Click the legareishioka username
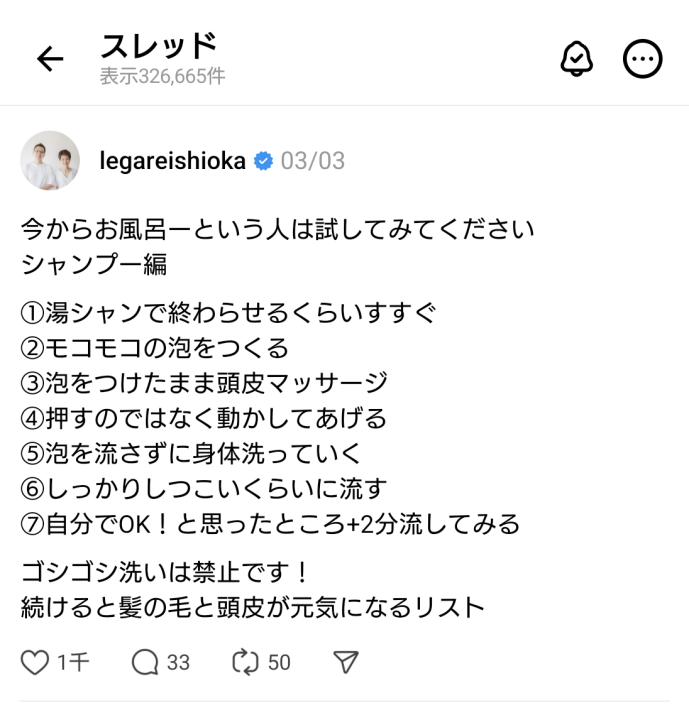This screenshot has width=689, height=720. click(x=173, y=161)
